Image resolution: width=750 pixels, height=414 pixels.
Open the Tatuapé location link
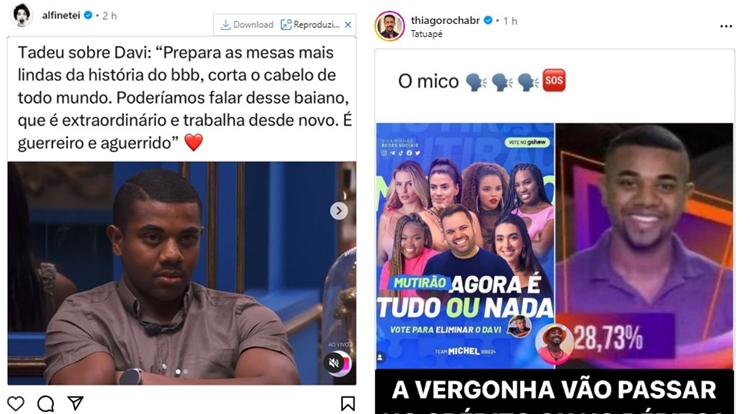click(427, 34)
